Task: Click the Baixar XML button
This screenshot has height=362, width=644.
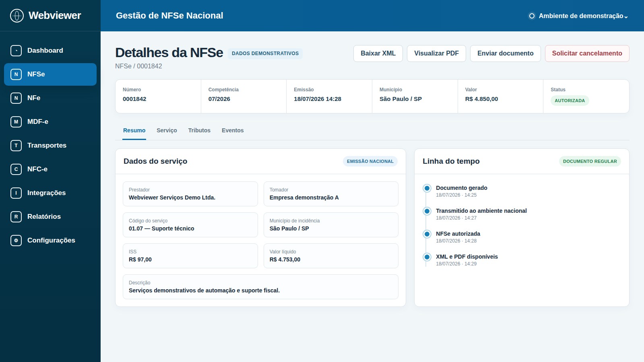Action: (378, 53)
